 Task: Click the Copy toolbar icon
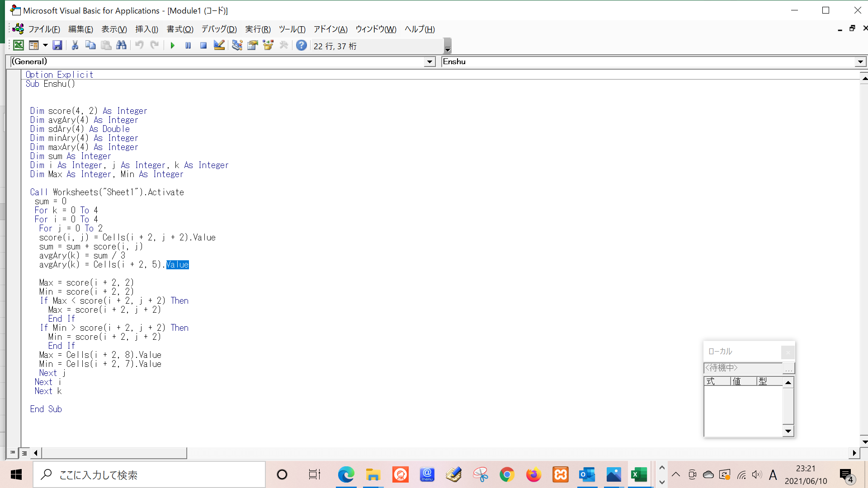click(90, 45)
